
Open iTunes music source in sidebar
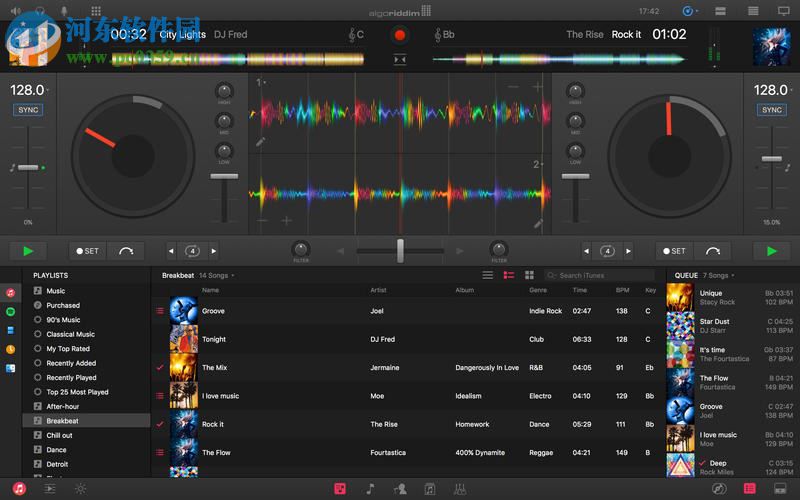[x=10, y=293]
